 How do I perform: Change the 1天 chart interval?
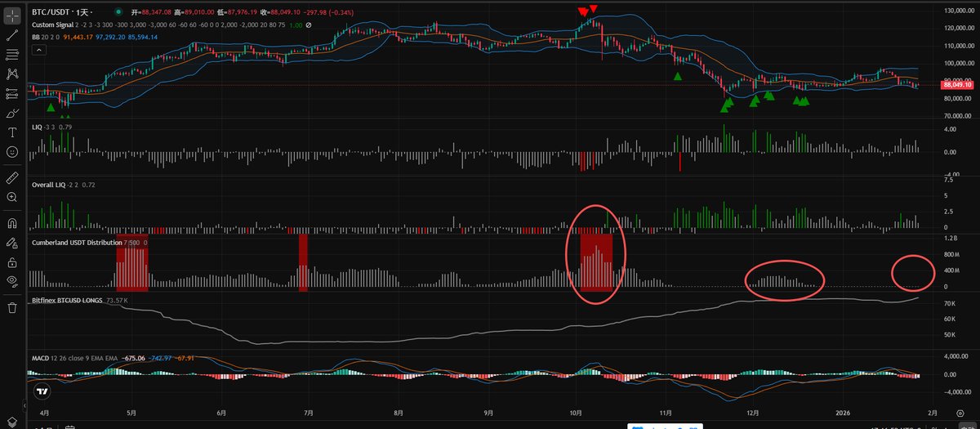(x=84, y=13)
